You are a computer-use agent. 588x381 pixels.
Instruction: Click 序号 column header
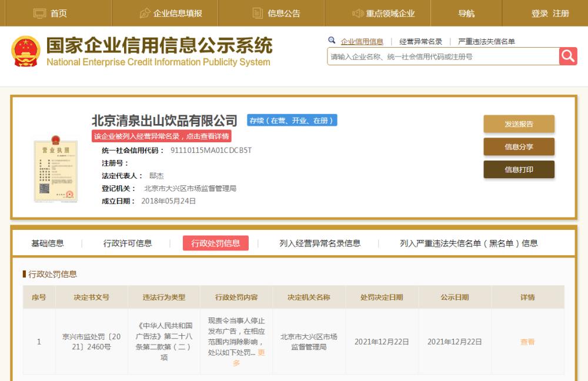(39, 298)
